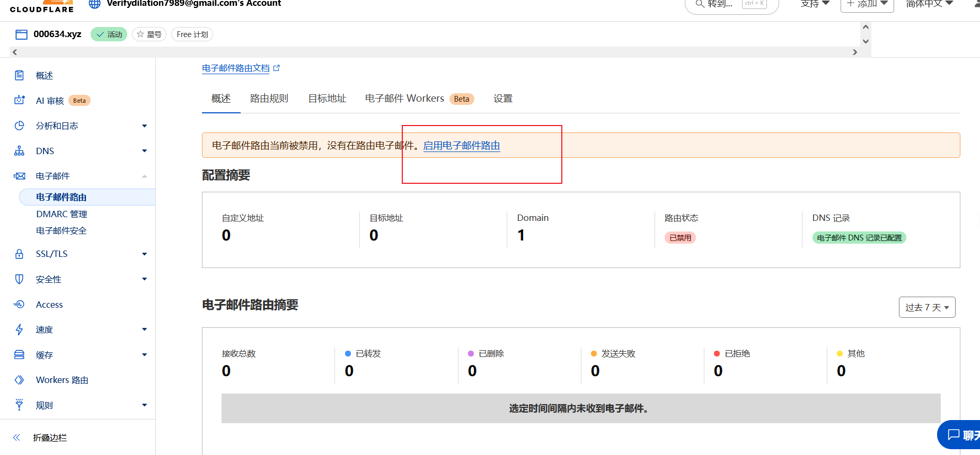Toggle the star (星号) button for domain

[149, 34]
